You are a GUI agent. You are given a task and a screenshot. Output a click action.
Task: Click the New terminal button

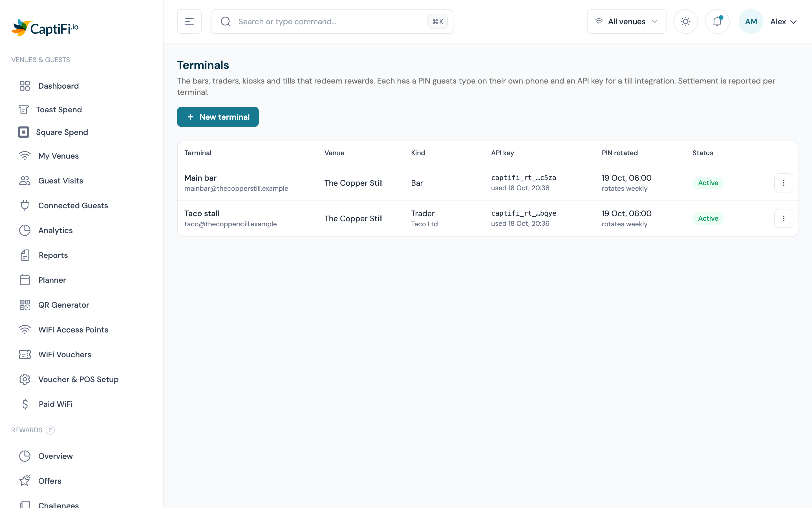218,117
